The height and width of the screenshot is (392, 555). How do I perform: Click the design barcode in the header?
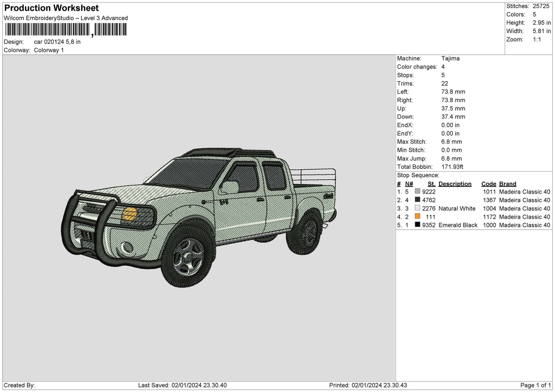click(x=66, y=30)
